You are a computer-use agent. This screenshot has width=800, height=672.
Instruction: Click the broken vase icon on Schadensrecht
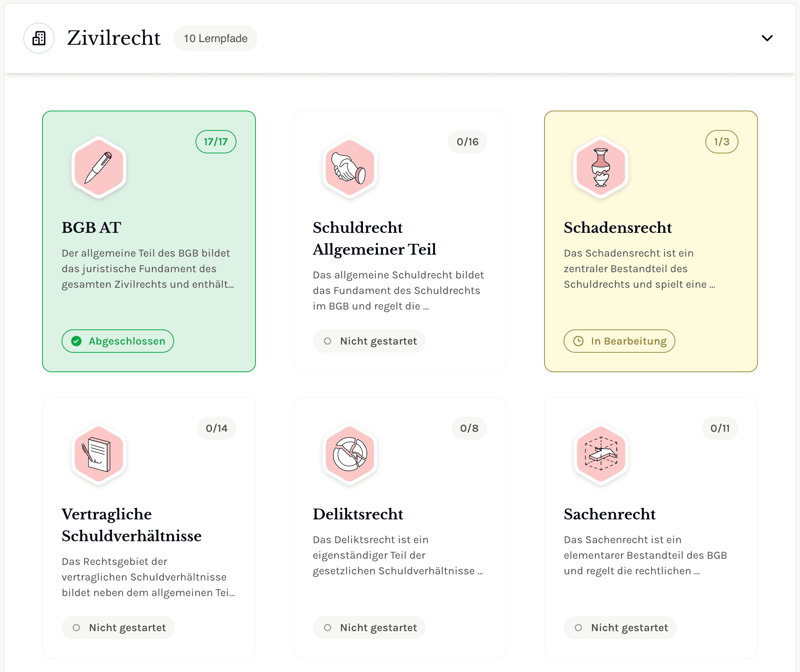click(x=600, y=168)
